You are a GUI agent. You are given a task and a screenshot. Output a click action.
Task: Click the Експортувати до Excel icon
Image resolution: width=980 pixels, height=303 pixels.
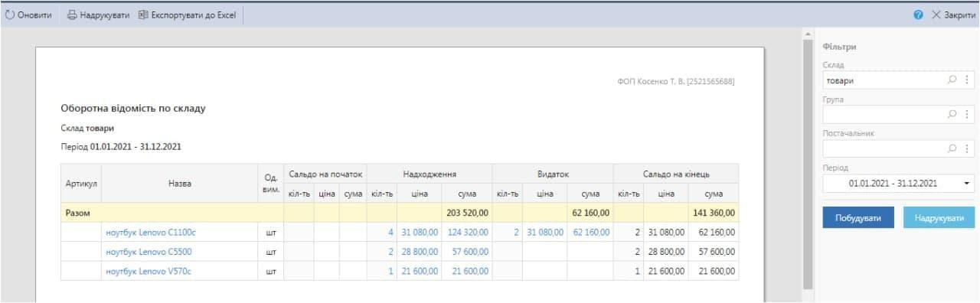pos(143,15)
